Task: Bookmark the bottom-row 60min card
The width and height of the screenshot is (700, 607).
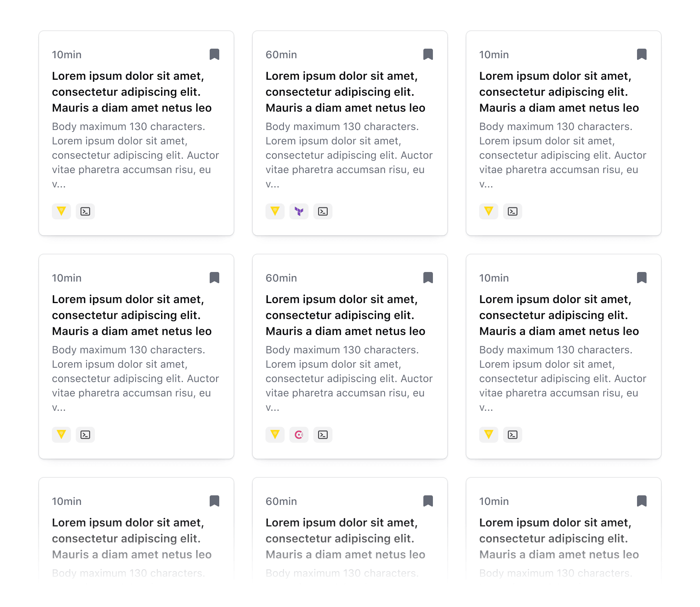Action: pos(428,501)
